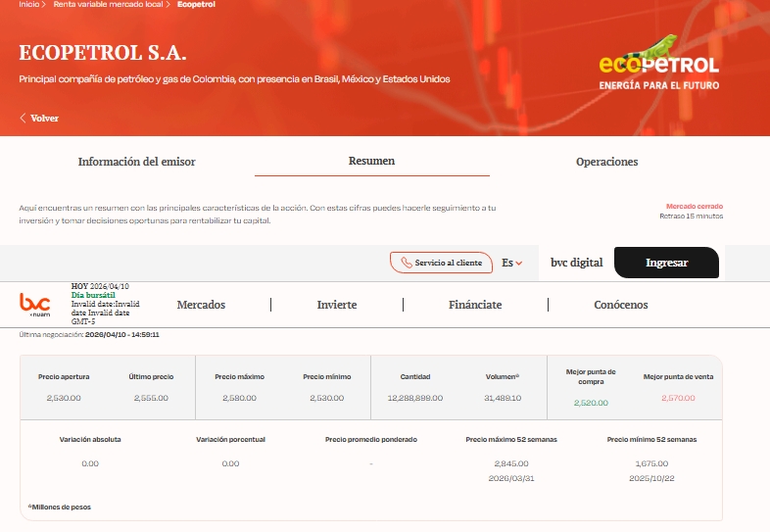Click the Cantidad value 12,288,899.00
Screen dimensions: 770x532
(415, 398)
